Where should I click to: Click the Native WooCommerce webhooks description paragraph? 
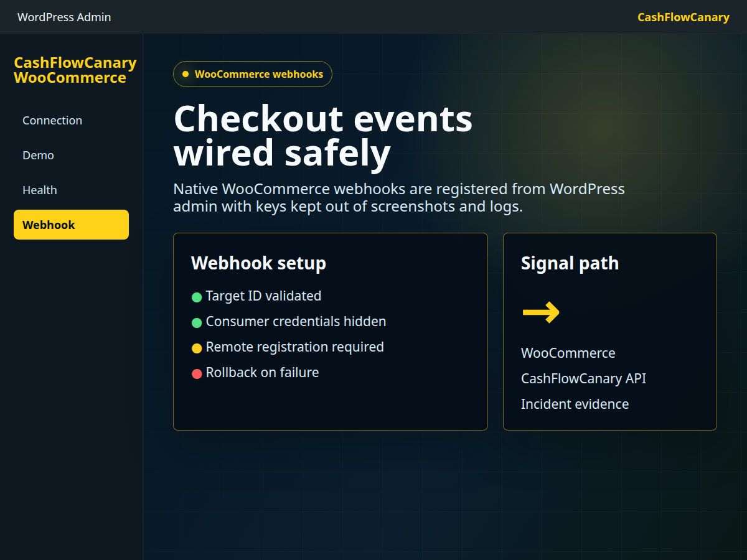(399, 198)
